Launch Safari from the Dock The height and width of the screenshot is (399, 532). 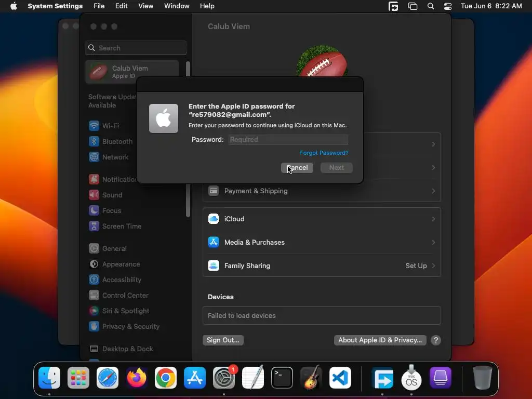pyautogui.click(x=108, y=378)
